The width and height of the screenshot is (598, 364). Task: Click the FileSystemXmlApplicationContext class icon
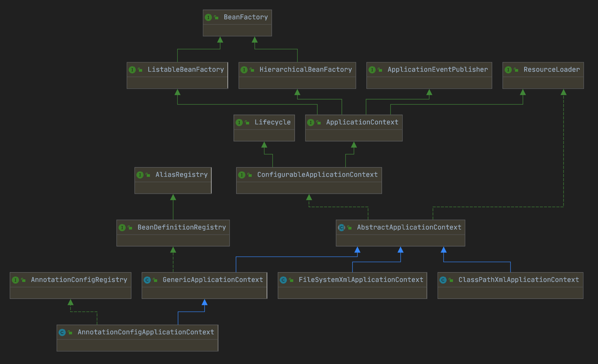(x=283, y=280)
